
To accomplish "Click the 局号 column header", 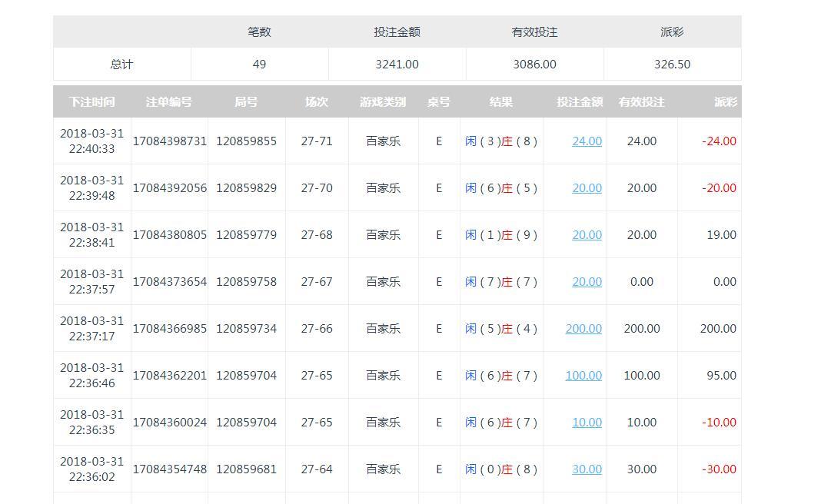I will point(246,102).
